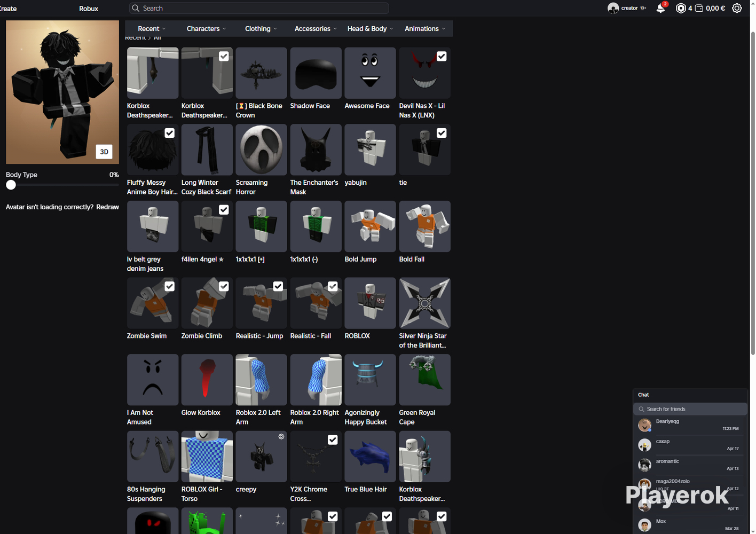Uncheck the Zombie Climb checkbox
This screenshot has height=534, width=756.
pos(224,286)
